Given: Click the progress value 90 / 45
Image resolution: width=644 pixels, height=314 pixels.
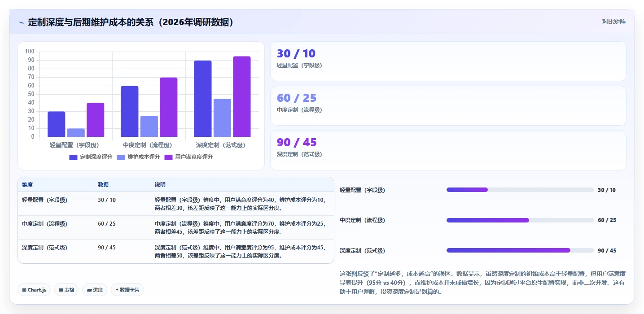Looking at the screenshot, I should coord(607,251).
